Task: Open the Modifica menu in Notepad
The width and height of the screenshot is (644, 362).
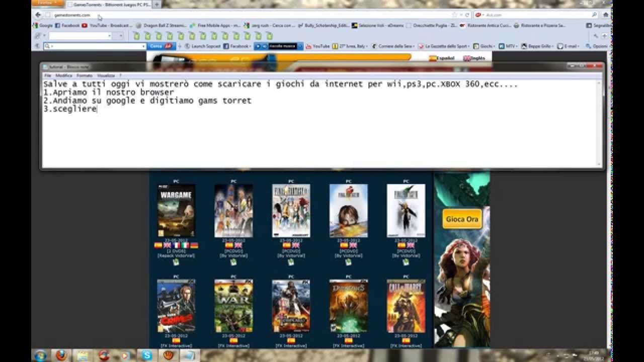Action: click(x=64, y=75)
